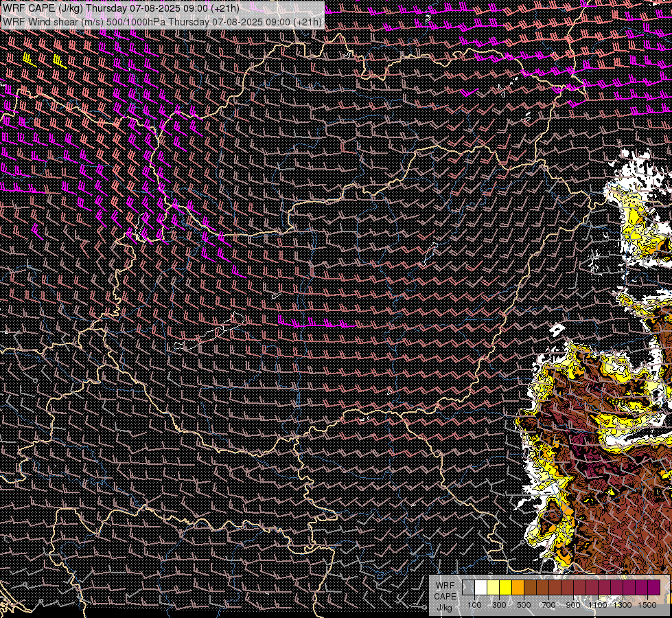
Task: Click the legend label 100
Action: click(x=474, y=605)
